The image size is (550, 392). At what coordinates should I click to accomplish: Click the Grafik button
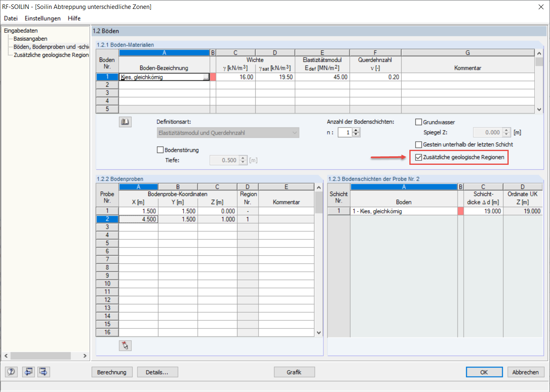[x=294, y=372]
